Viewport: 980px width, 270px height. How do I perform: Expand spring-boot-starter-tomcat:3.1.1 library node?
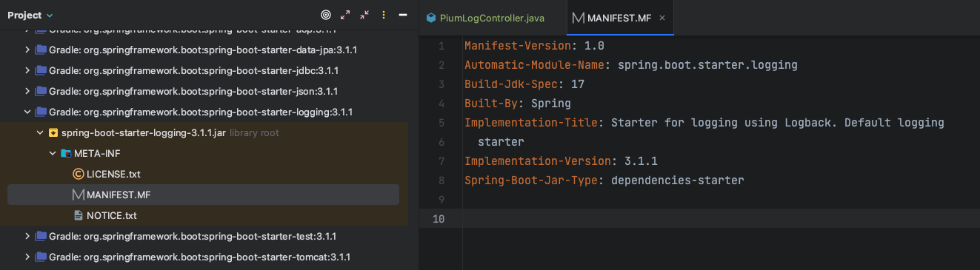click(27, 257)
